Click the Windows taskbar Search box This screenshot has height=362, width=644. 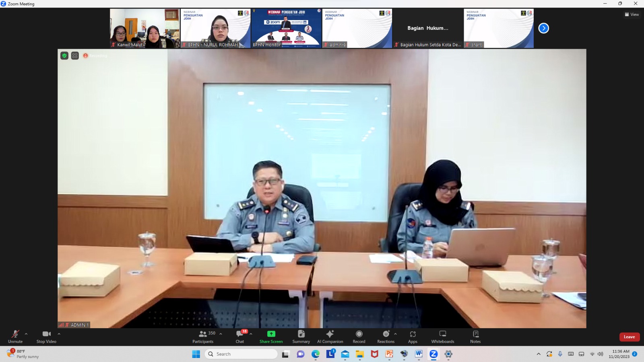[x=242, y=354]
